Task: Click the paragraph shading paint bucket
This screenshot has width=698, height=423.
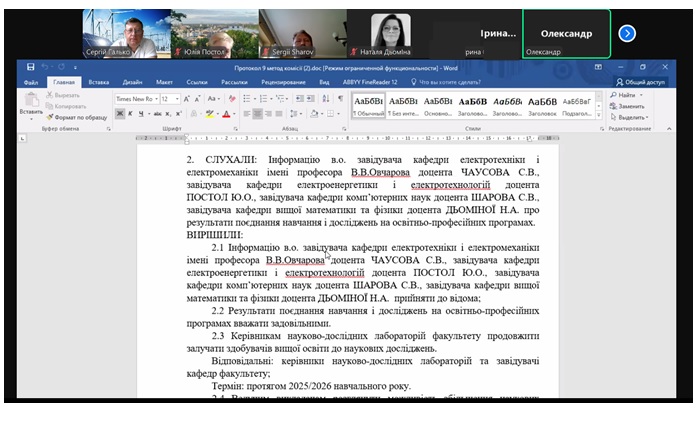Action: pos(314,114)
